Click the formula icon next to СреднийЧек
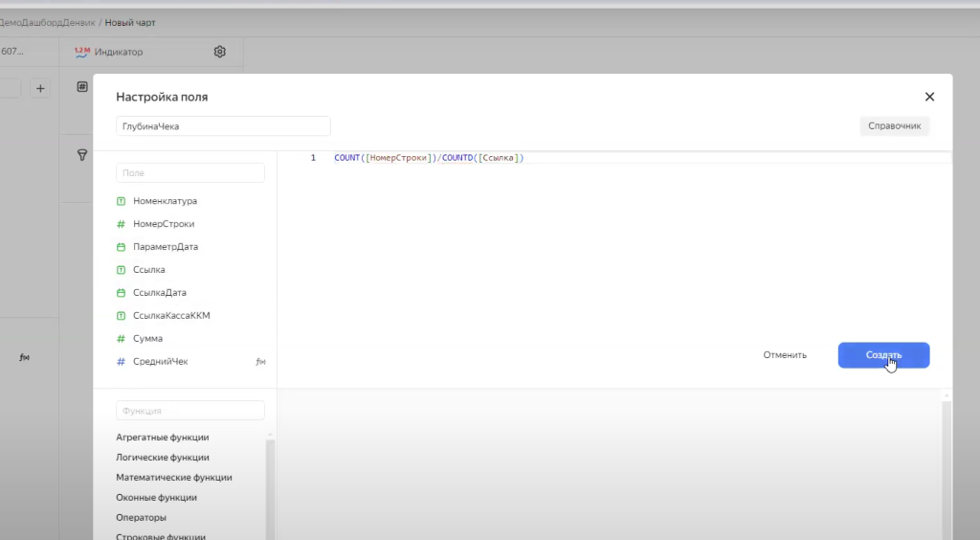The width and height of the screenshot is (980, 540). pos(260,362)
